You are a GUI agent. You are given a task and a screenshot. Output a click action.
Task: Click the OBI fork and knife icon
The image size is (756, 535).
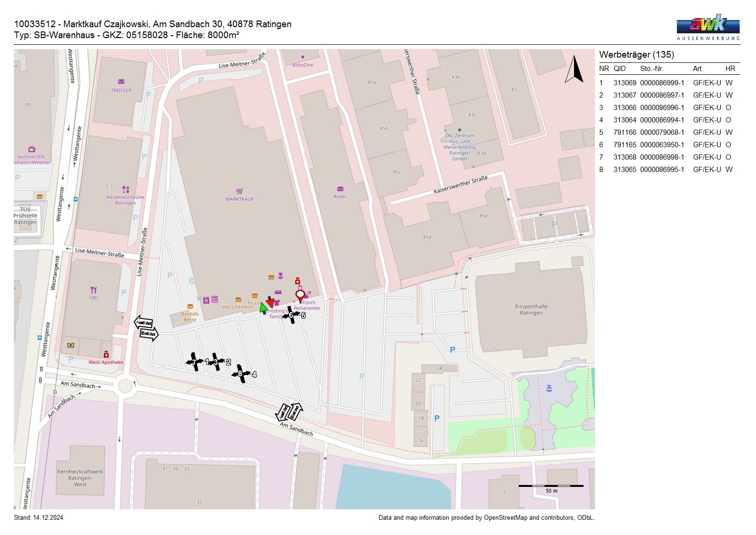tap(93, 290)
